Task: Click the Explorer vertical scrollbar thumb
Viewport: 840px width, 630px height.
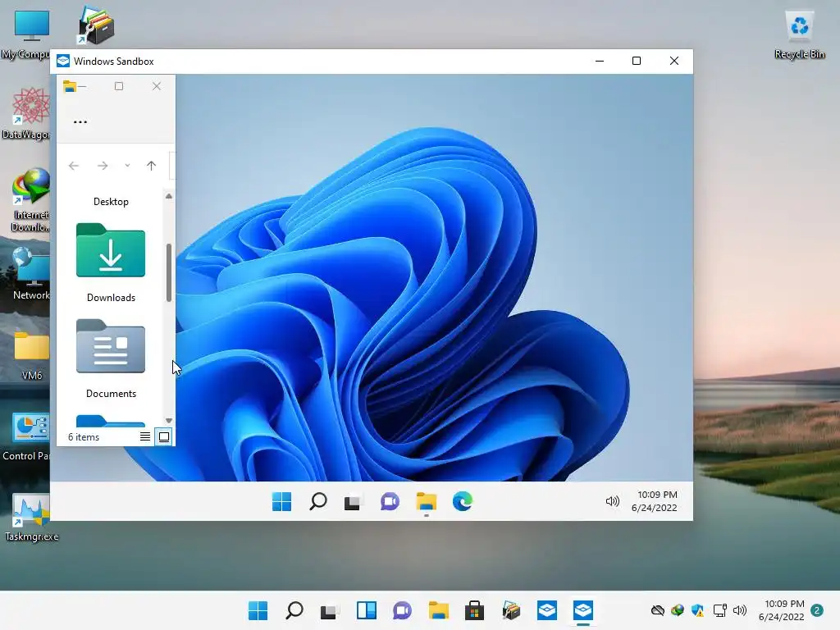Action: point(169,272)
